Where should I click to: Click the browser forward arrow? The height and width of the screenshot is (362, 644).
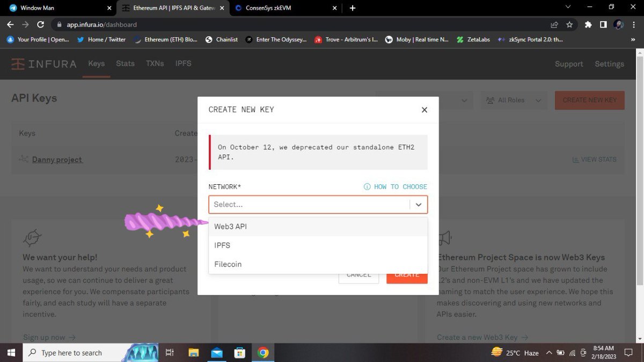25,25
